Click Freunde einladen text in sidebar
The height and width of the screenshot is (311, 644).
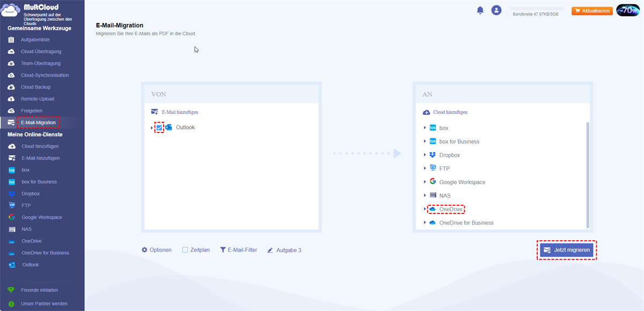tap(40, 290)
